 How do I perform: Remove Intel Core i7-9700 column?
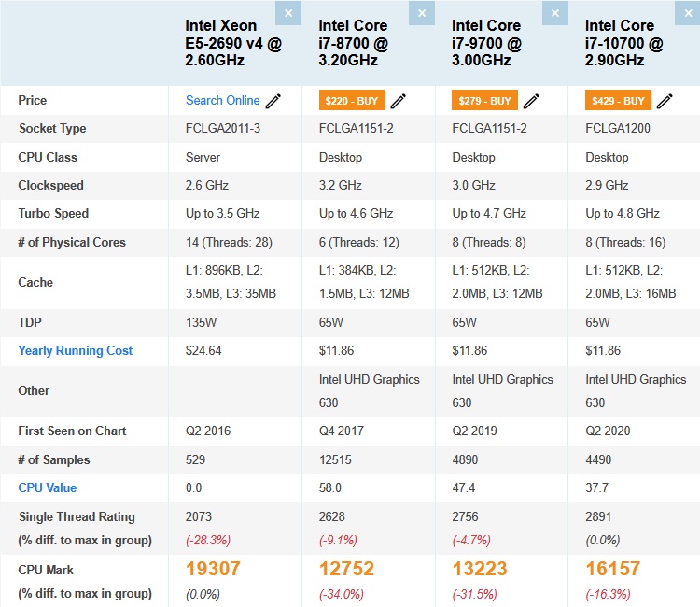coord(555,13)
